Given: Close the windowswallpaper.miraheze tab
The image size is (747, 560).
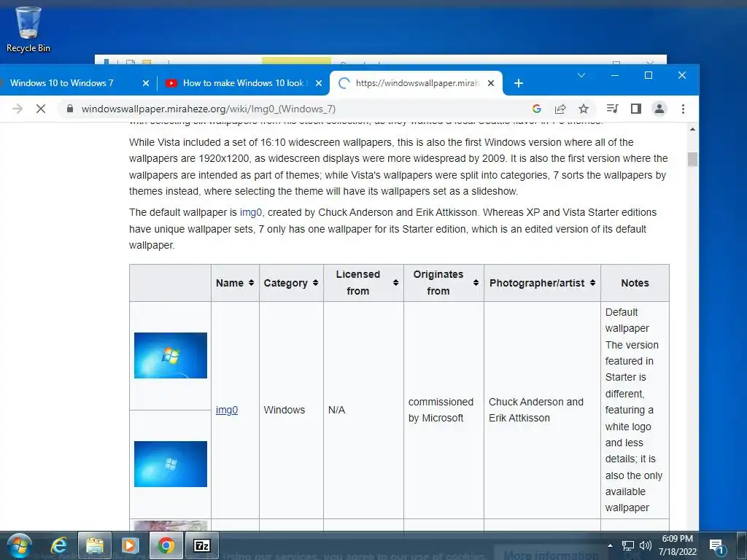Looking at the screenshot, I should (491, 83).
